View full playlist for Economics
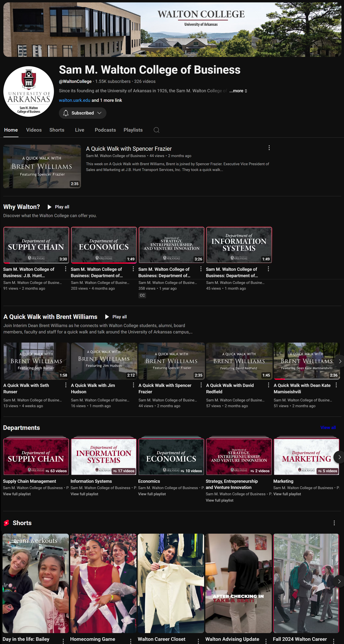344x644 pixels. 152,494
